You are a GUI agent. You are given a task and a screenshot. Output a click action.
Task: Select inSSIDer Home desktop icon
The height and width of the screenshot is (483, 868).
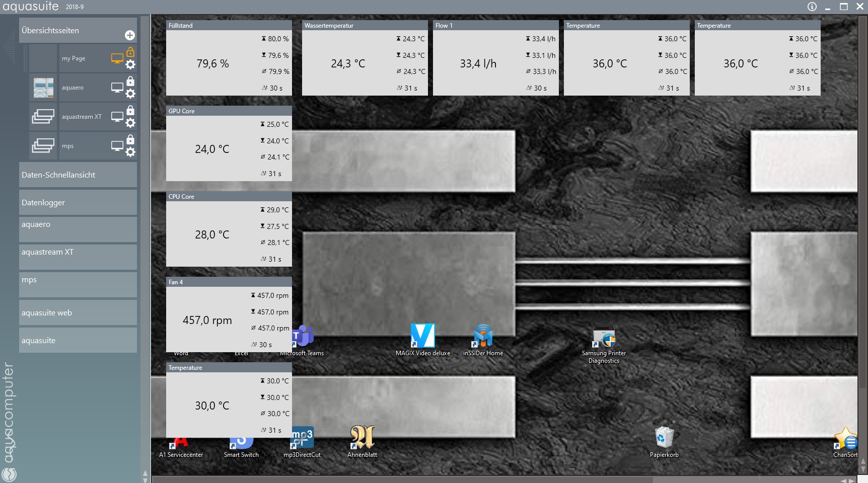click(x=483, y=341)
